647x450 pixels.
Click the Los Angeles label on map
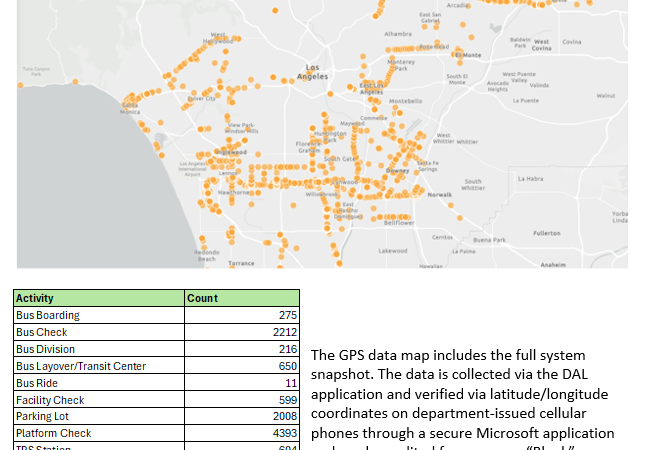click(311, 73)
